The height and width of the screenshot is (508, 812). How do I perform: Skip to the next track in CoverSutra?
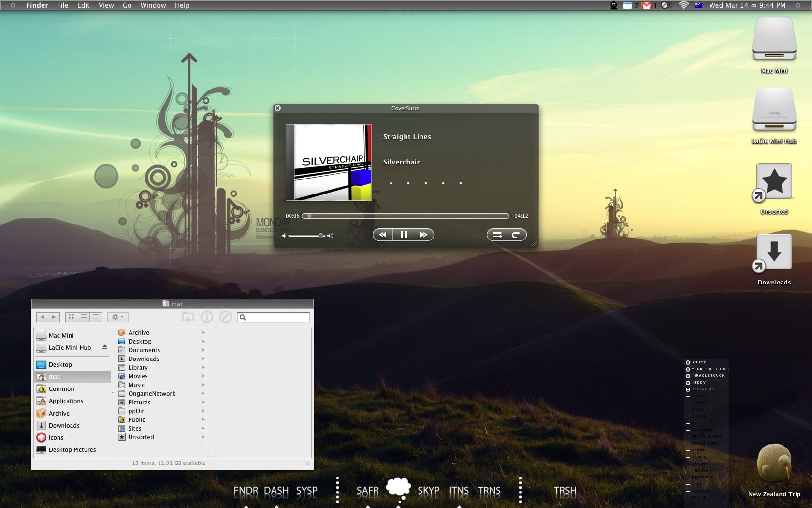pyautogui.click(x=424, y=235)
